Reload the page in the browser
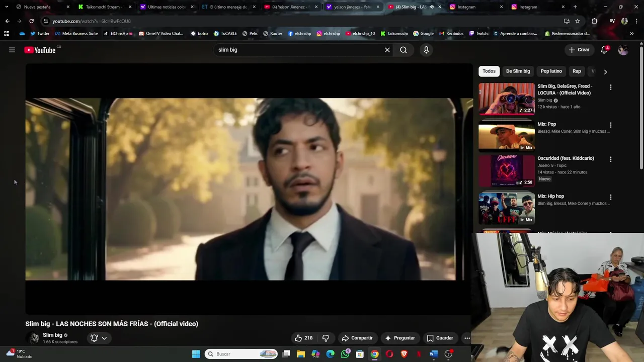Image resolution: width=644 pixels, height=362 pixels. [31, 21]
